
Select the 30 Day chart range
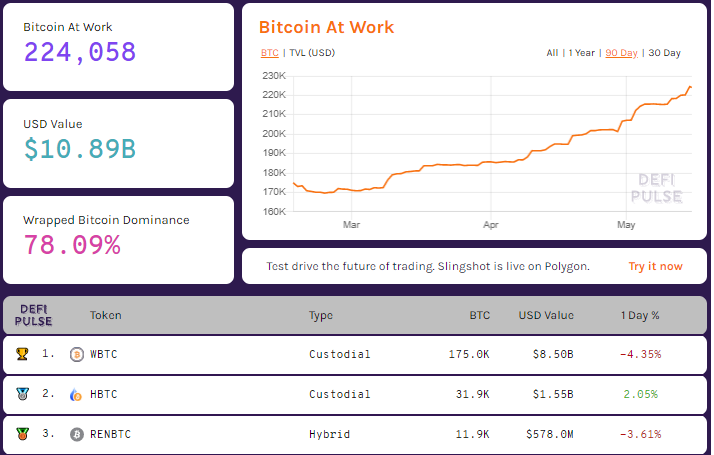pos(664,52)
